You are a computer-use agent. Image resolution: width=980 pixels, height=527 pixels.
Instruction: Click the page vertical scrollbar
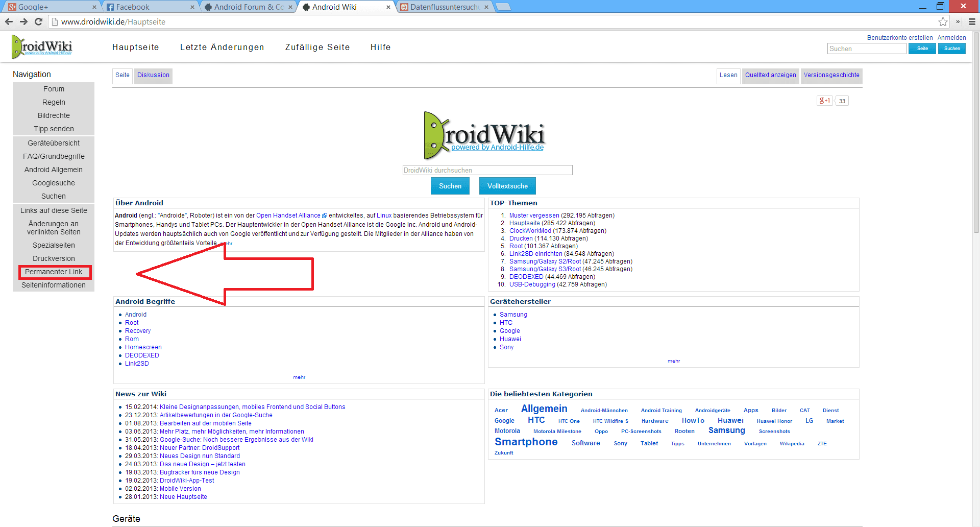[975, 133]
